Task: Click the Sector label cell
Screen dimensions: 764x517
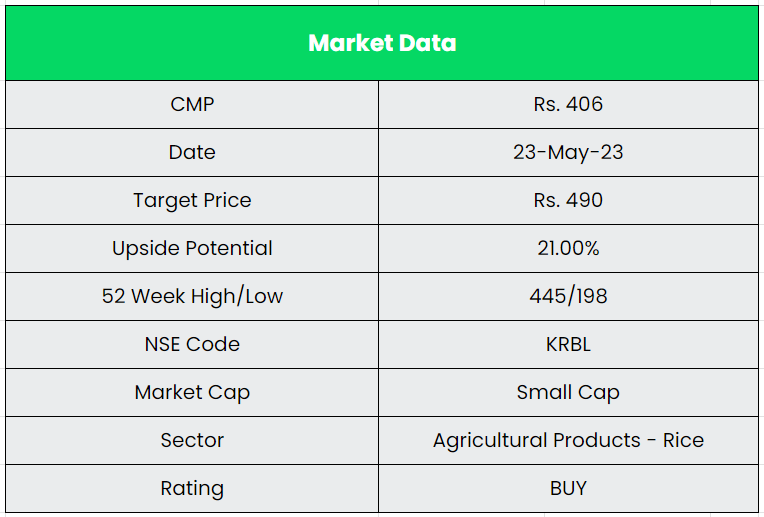Action: [192, 440]
